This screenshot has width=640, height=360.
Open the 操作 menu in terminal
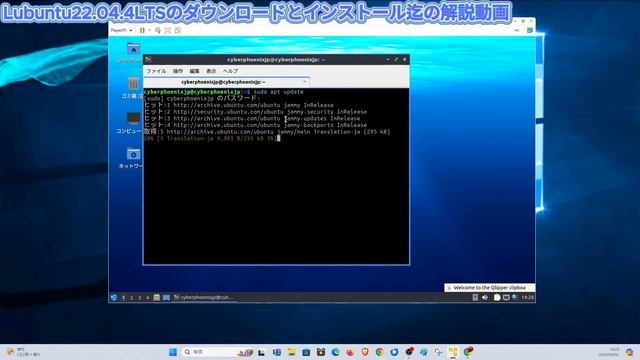(178, 71)
